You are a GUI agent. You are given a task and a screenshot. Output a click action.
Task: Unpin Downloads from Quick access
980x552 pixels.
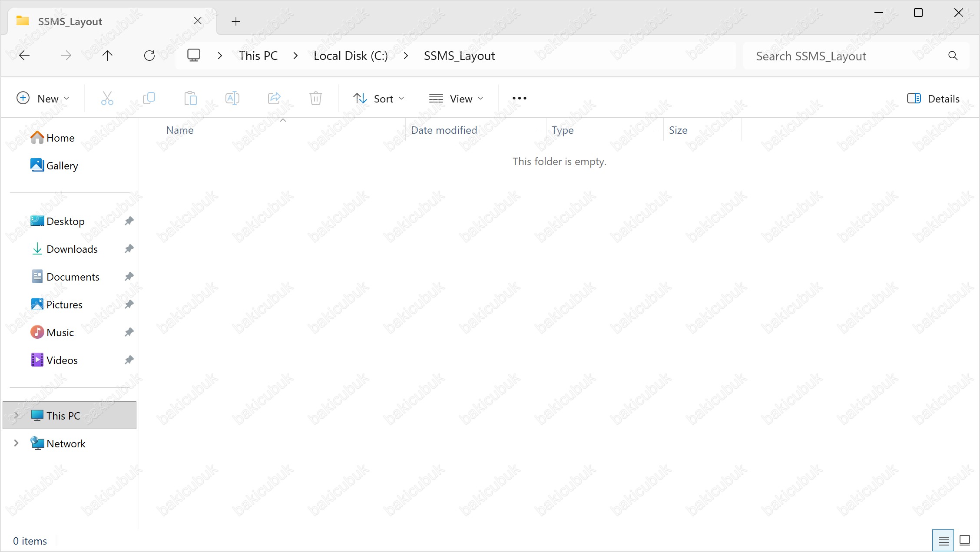click(x=129, y=249)
